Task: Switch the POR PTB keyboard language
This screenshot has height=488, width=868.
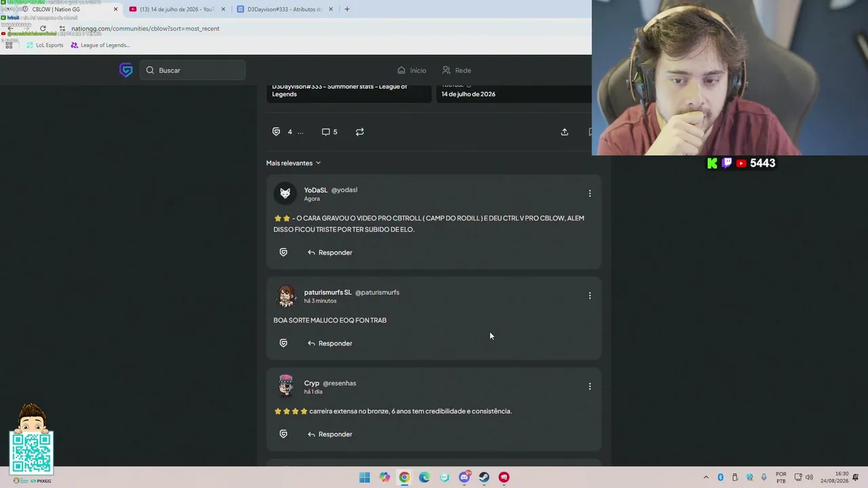Action: pyautogui.click(x=781, y=477)
